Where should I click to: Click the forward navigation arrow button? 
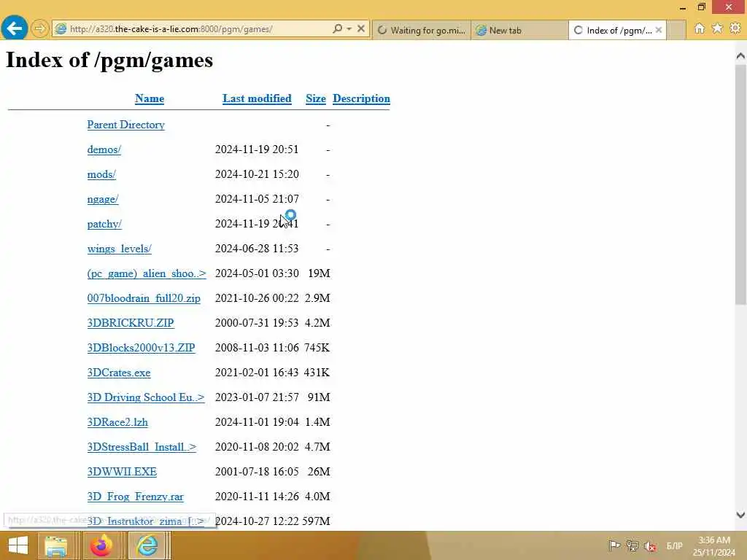(40, 28)
